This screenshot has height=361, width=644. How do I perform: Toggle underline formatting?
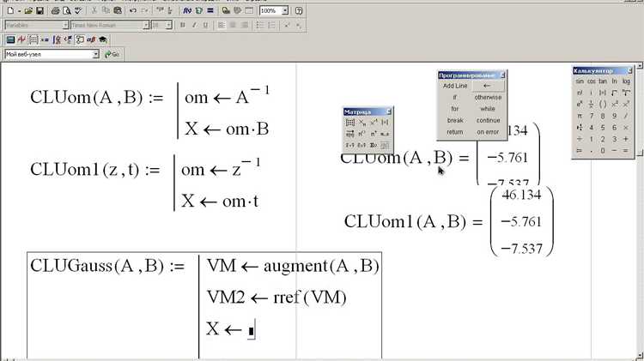205,25
